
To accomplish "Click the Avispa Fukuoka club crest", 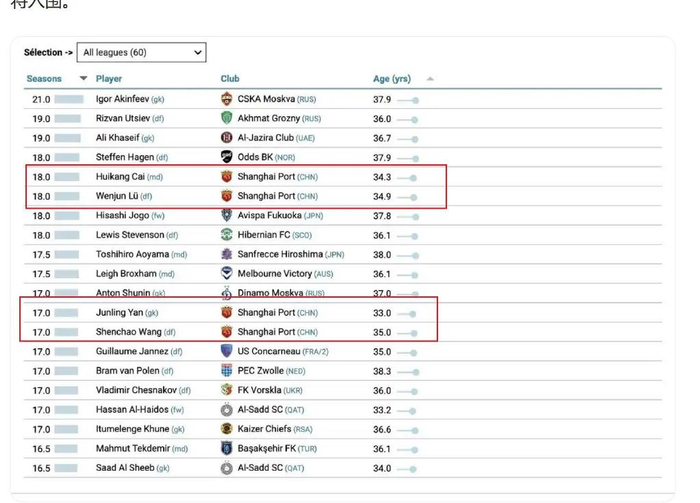I will pyautogui.click(x=227, y=215).
